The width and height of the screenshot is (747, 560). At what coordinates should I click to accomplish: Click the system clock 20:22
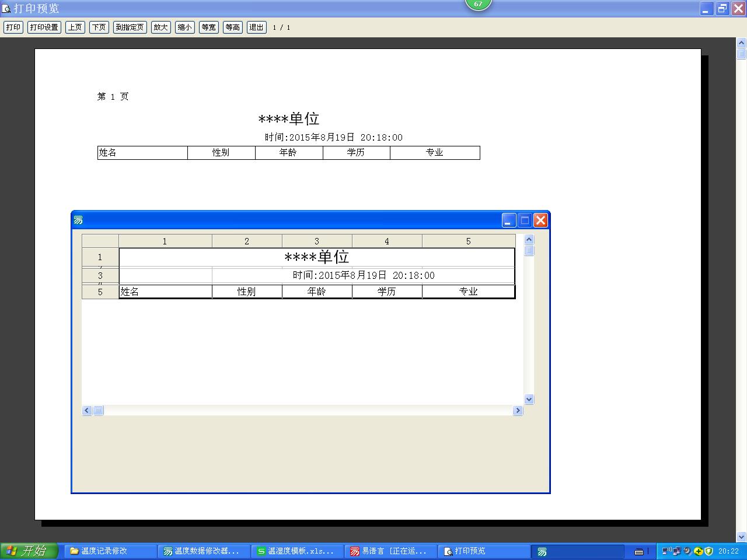[x=728, y=551]
